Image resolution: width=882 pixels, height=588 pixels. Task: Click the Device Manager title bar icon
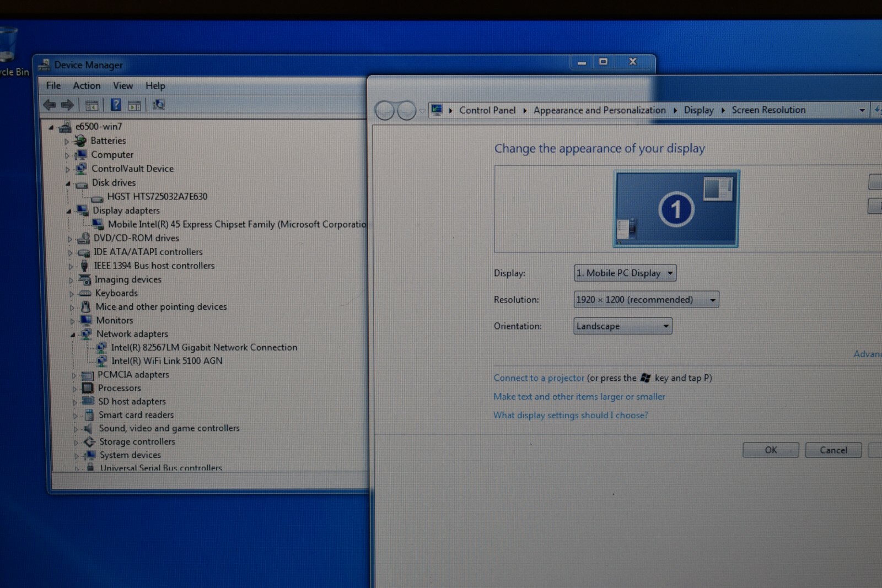pyautogui.click(x=44, y=66)
